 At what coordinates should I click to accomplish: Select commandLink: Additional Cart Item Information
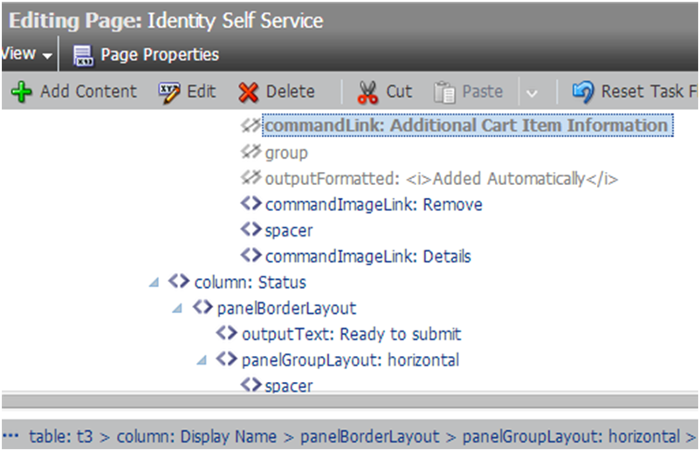click(465, 126)
